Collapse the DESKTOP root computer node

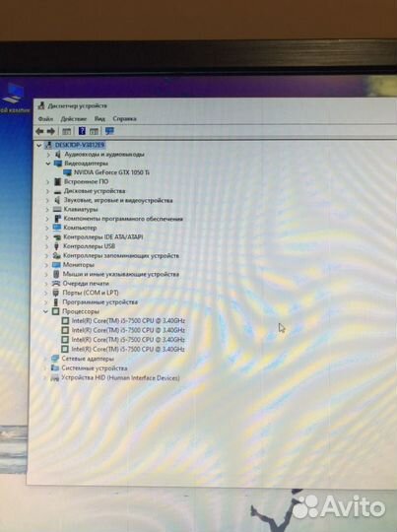(39, 145)
